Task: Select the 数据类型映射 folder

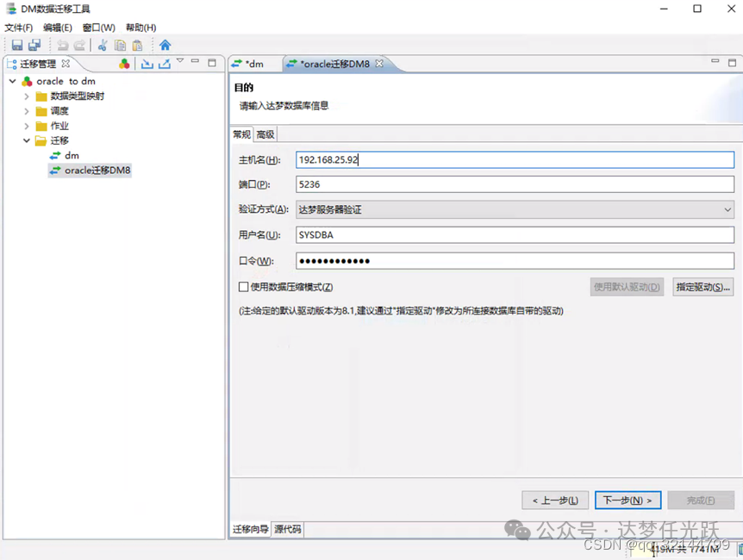Action: [70, 96]
